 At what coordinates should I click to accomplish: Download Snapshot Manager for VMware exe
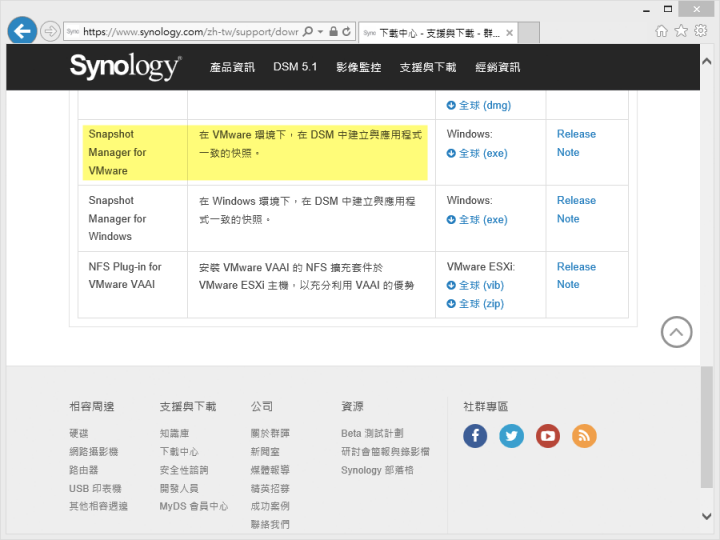click(477, 153)
